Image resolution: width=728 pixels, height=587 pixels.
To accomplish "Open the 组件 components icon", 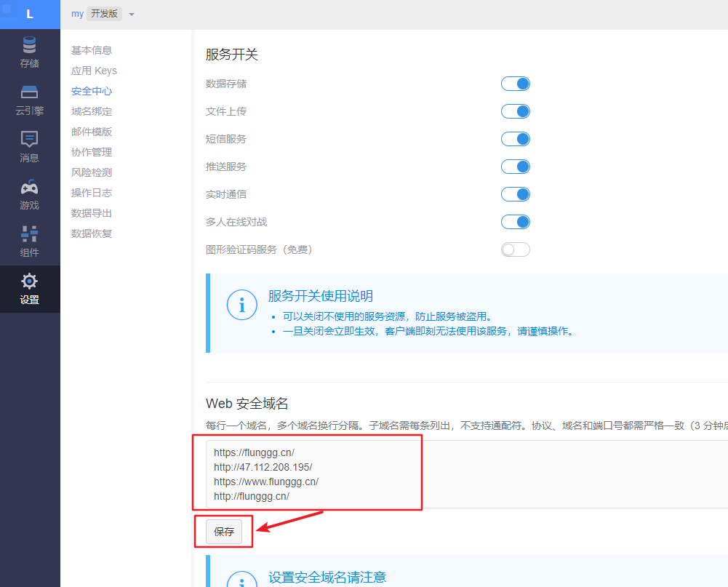I will click(x=29, y=233).
